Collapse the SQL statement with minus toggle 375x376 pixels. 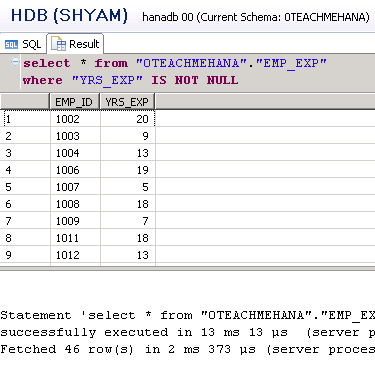pyautogui.click(x=15, y=62)
